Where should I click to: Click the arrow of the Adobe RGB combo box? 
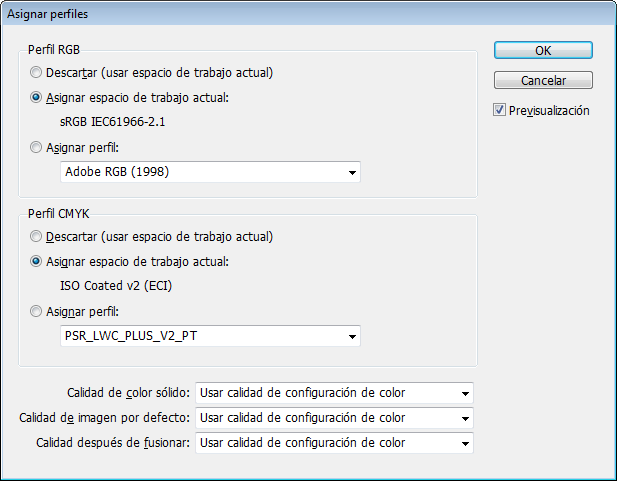pos(352,172)
